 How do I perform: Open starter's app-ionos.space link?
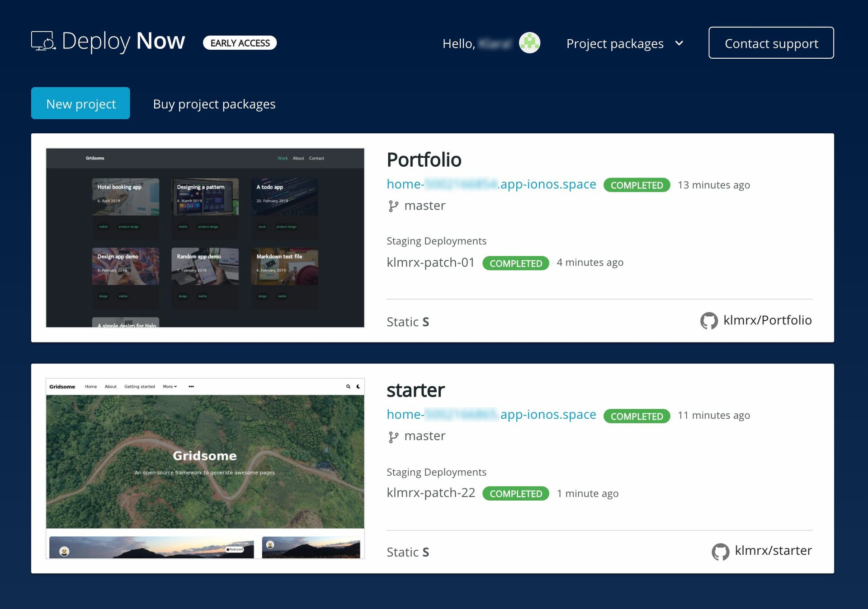(x=491, y=414)
